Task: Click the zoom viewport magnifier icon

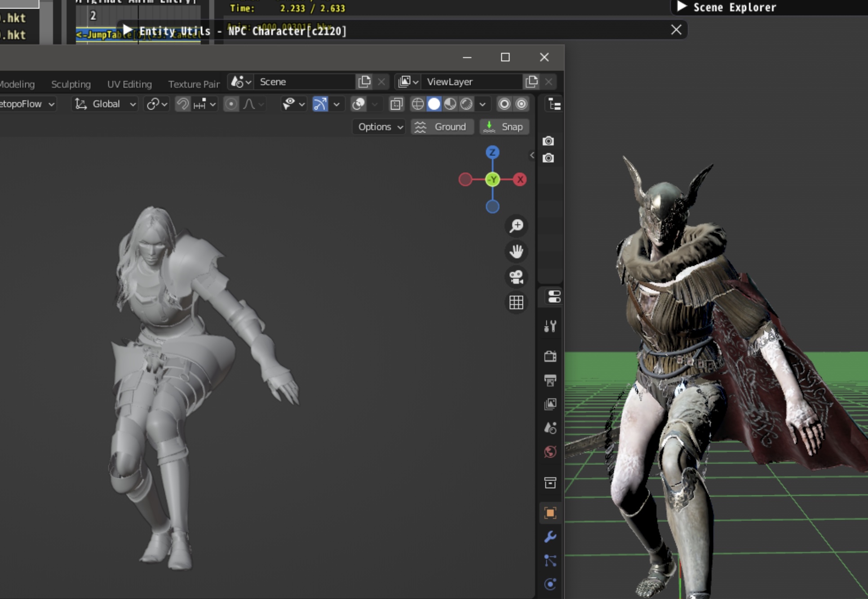Action: (x=516, y=225)
